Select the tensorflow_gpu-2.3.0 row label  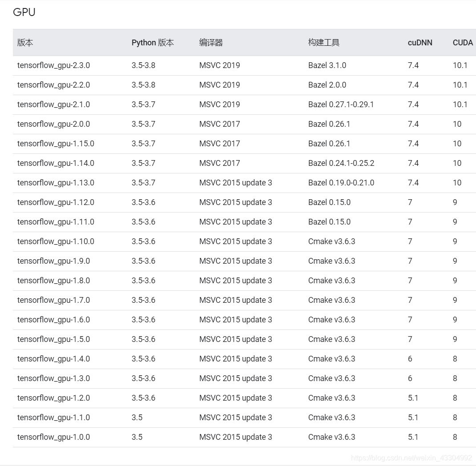click(x=53, y=65)
